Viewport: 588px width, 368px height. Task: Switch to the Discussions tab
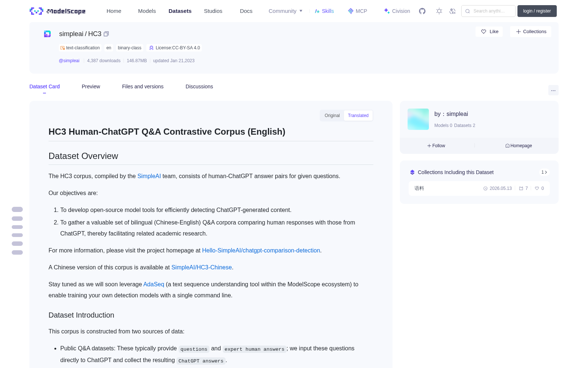(x=199, y=86)
